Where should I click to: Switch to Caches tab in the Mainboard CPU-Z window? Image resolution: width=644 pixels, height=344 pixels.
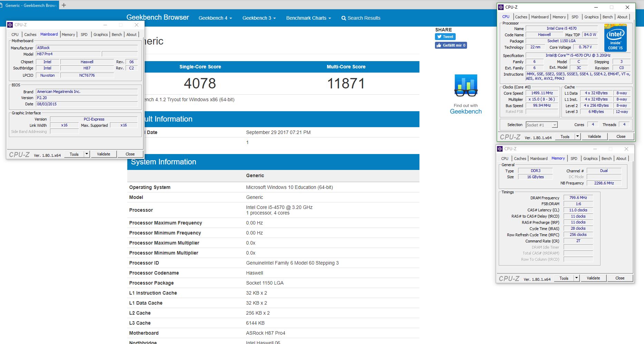click(x=30, y=35)
